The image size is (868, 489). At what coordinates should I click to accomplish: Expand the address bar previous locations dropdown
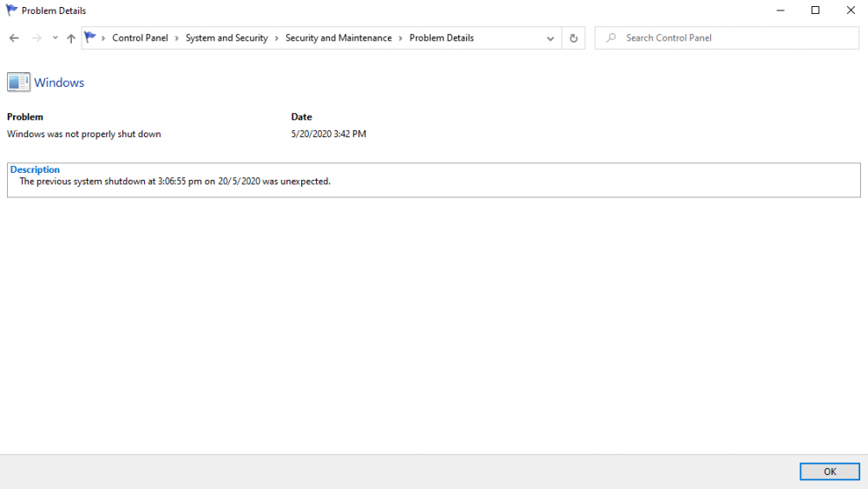(550, 38)
